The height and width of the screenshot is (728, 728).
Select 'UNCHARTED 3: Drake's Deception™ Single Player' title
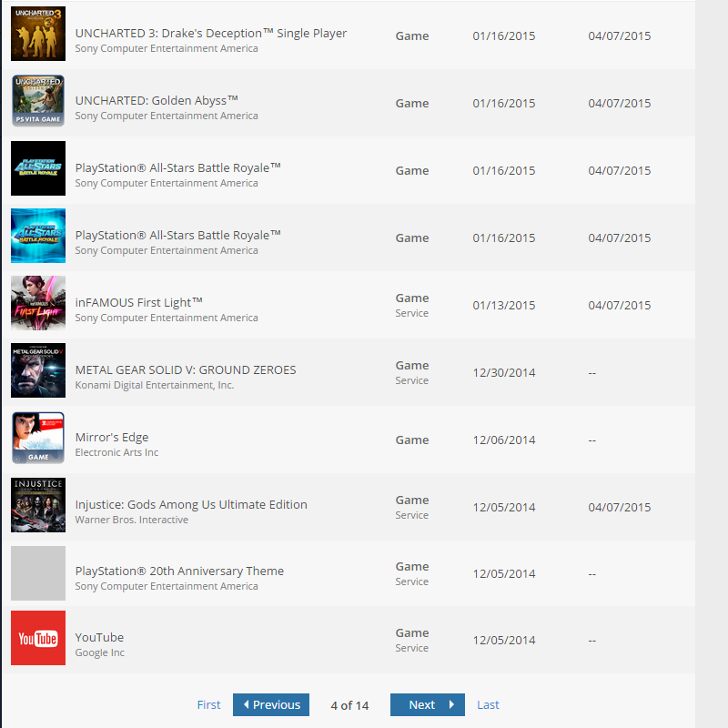coord(211,34)
